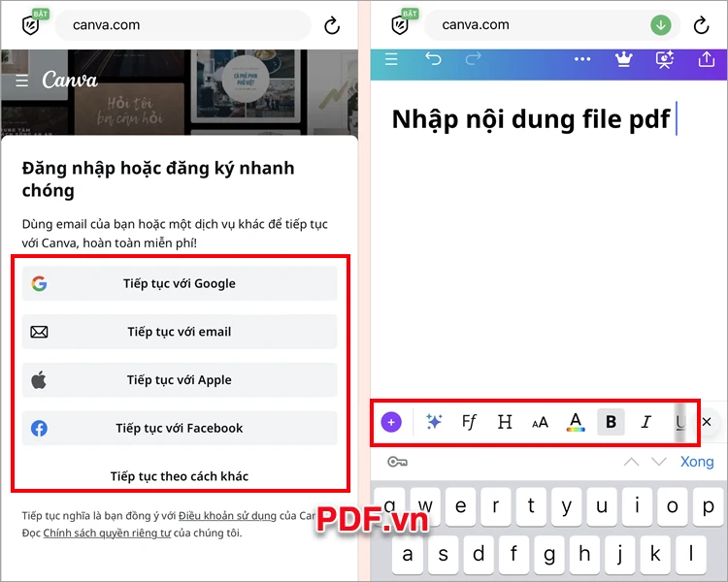The image size is (728, 582).
Task: Tap keyboard key y
Action: (567, 506)
